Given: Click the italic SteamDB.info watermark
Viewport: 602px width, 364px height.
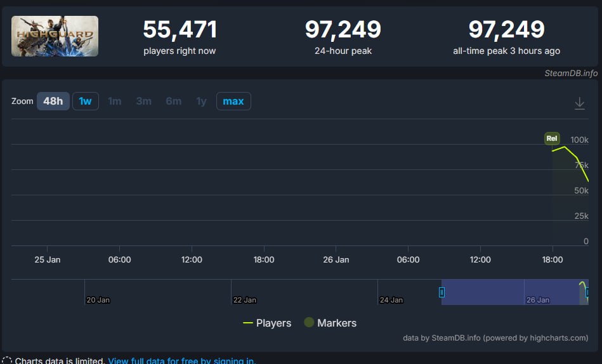Looking at the screenshot, I should (570, 73).
